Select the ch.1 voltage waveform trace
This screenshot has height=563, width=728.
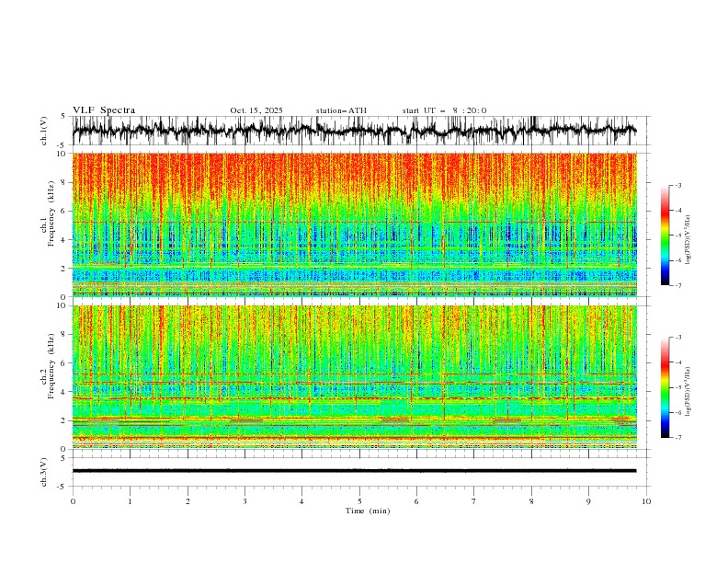[354, 131]
